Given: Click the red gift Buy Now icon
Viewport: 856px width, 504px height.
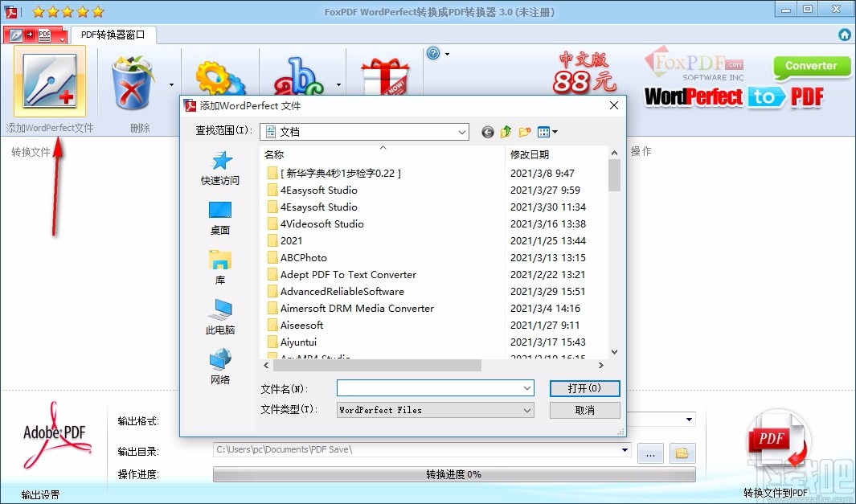Looking at the screenshot, I should (384, 78).
